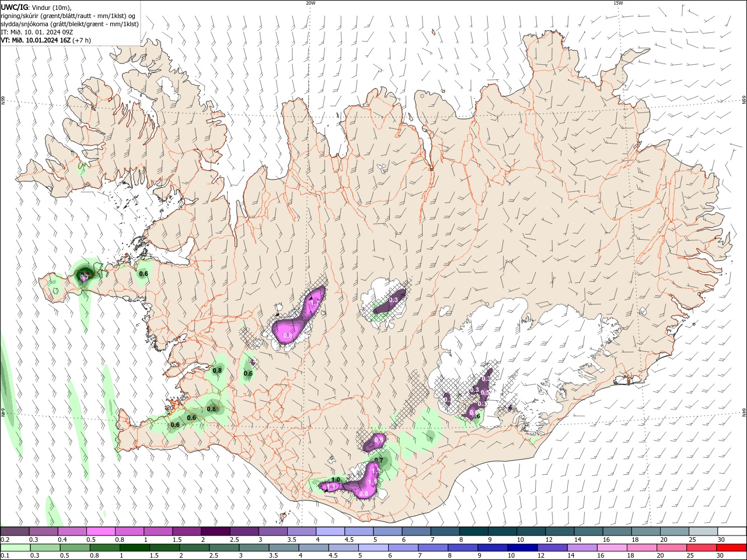747x560 pixels.
Task: Click the 0.1 label in the lower legend
Action: tap(5, 556)
